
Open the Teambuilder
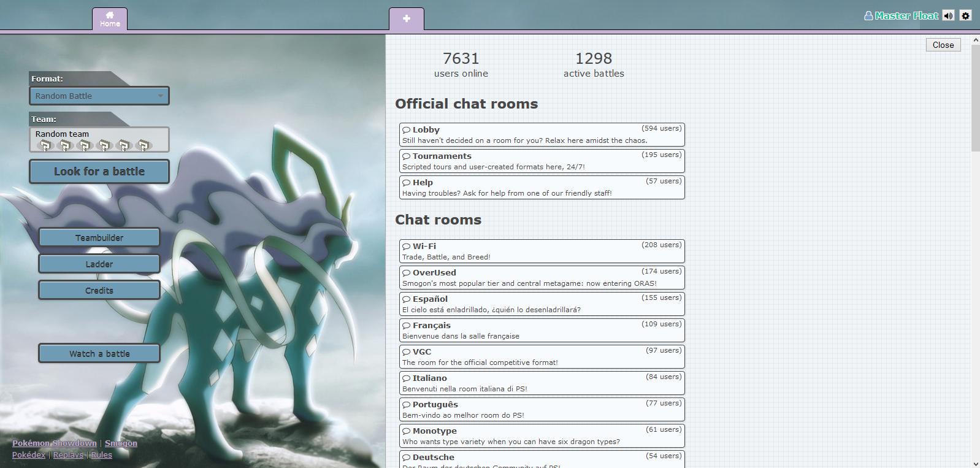99,237
